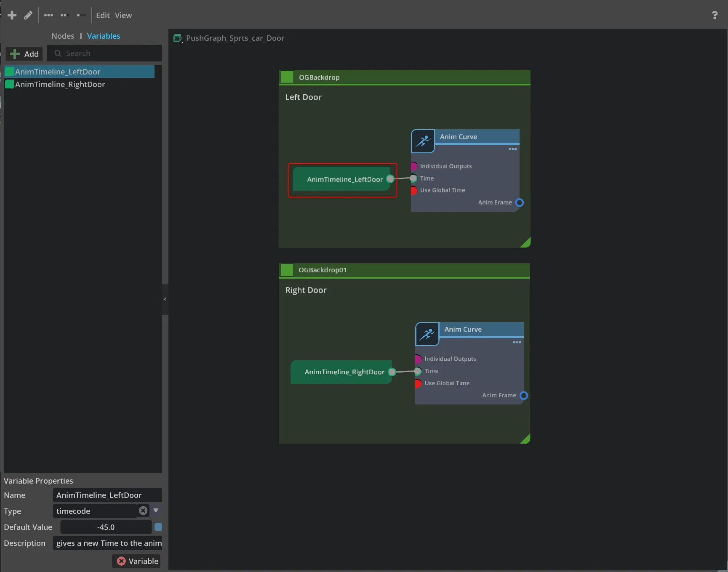Click the Left Door Anim Curve runner icon
This screenshot has height=572, width=728.
423,141
